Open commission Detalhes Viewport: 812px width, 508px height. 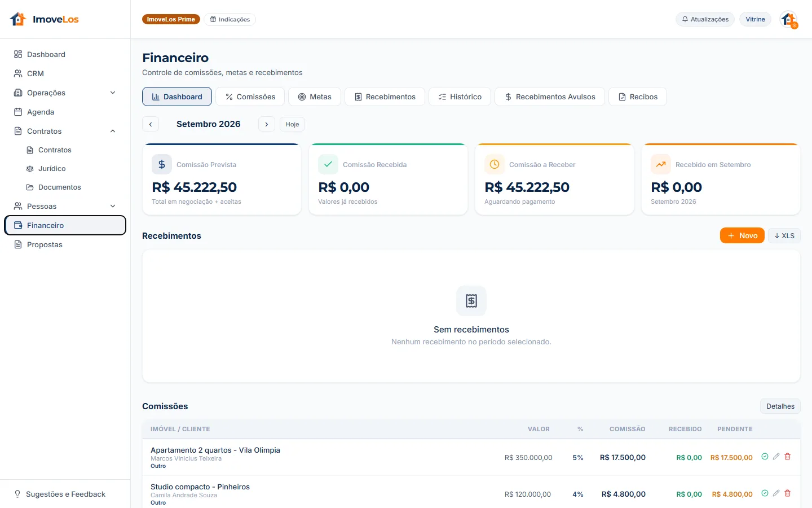pyautogui.click(x=780, y=406)
